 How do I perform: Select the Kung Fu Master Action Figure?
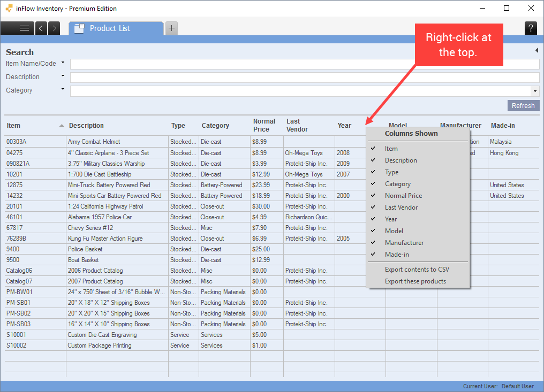(105, 239)
